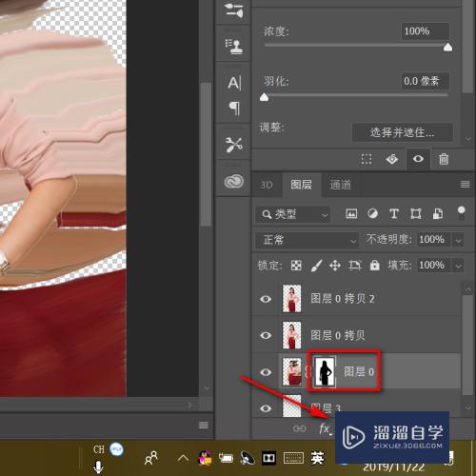
Task: Click the 浓度 100% value field
Action: 426,31
